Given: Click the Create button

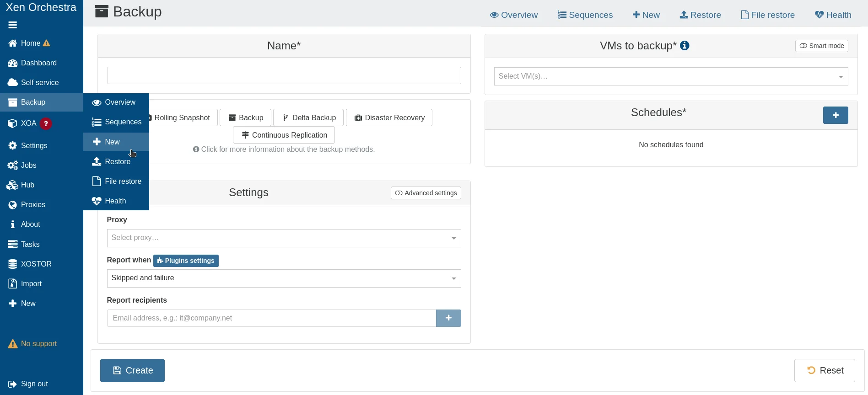Looking at the screenshot, I should click(x=132, y=370).
